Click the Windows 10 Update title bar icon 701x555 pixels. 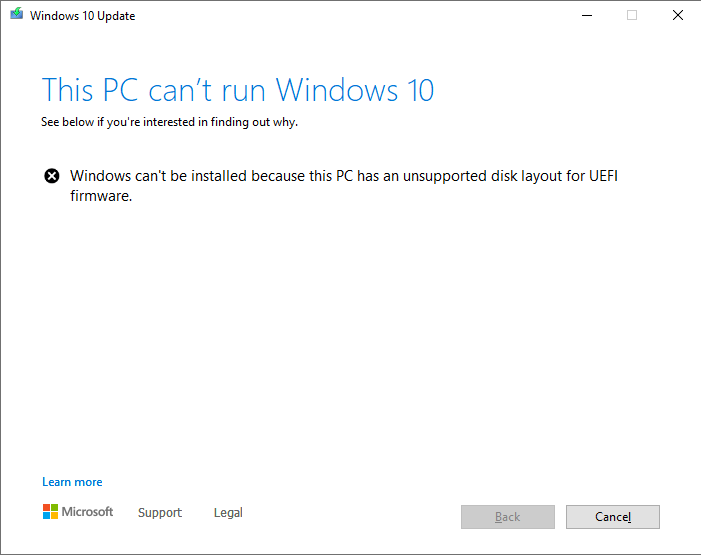point(15,16)
